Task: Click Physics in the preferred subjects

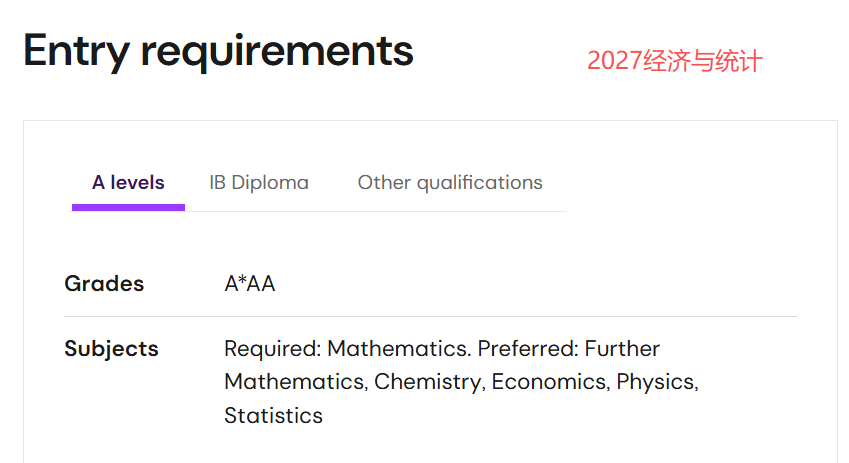Action: [656, 382]
